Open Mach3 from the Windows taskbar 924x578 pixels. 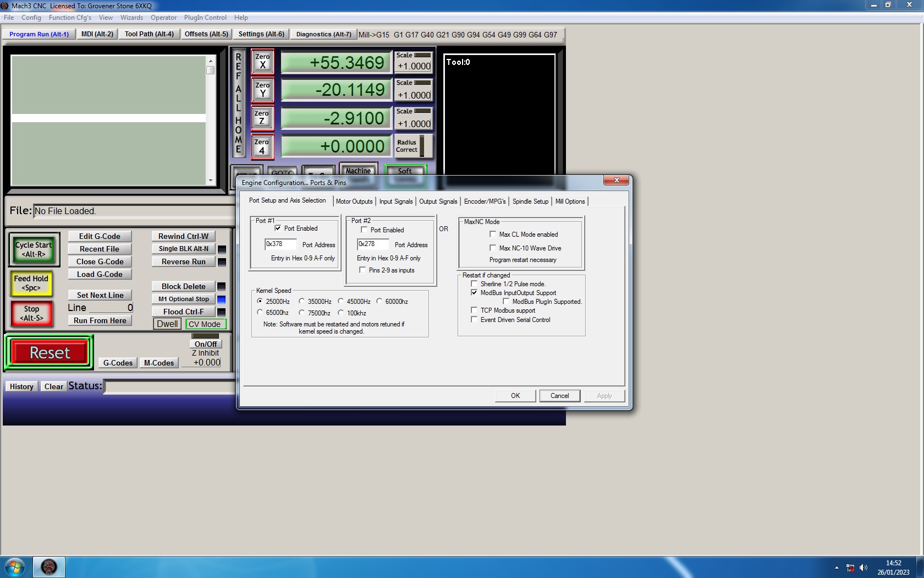click(x=49, y=566)
